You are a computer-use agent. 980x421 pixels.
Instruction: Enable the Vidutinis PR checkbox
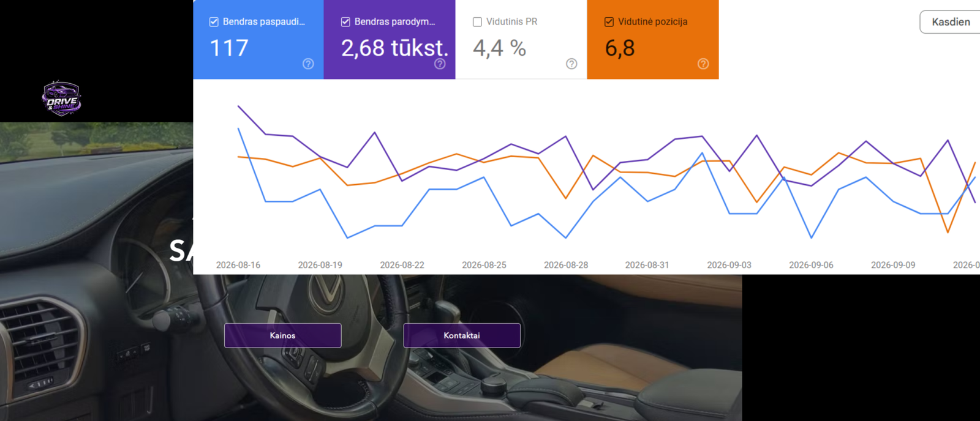coord(477,22)
